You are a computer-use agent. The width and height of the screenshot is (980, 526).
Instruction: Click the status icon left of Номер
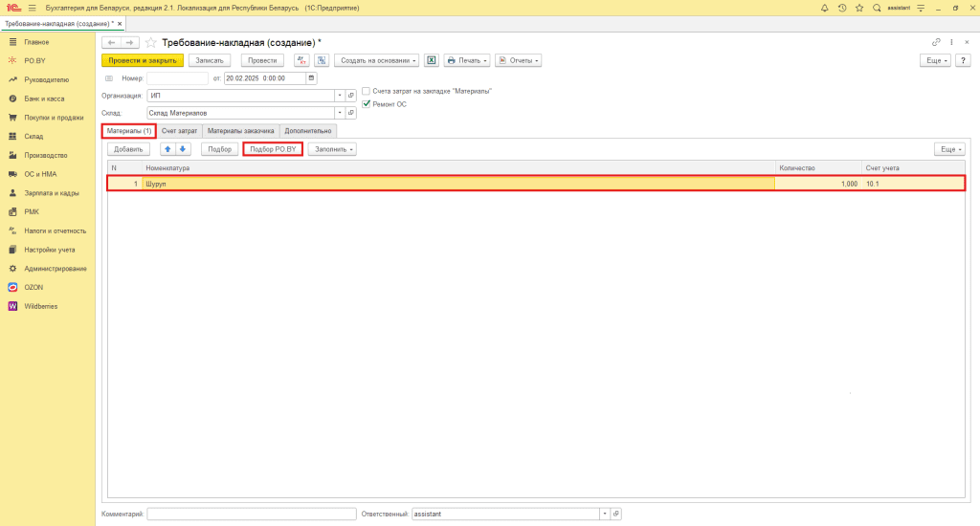(109, 78)
